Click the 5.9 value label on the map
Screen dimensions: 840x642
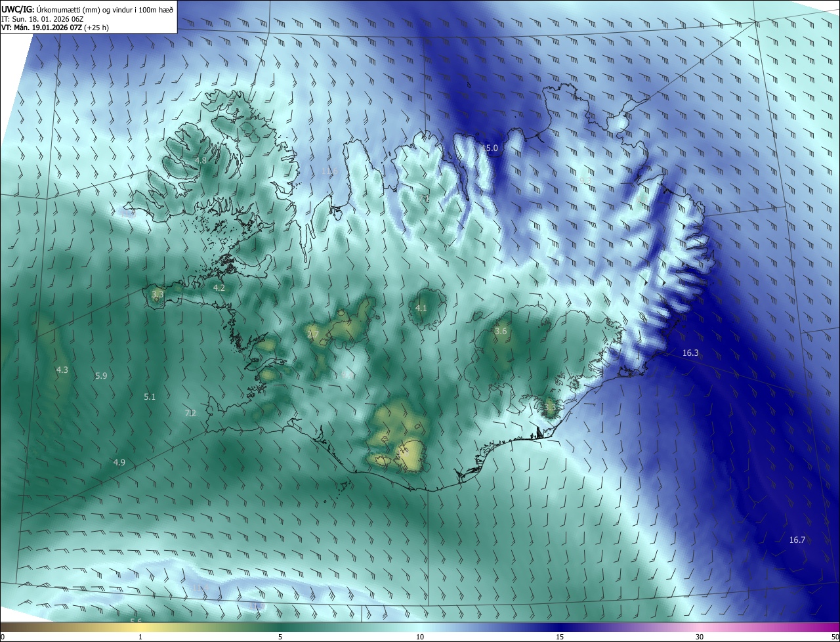(x=101, y=375)
